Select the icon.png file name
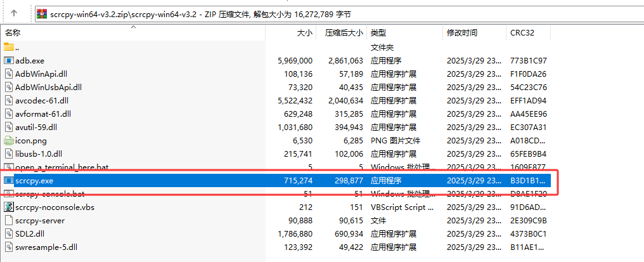Image resolution: width=644 pixels, height=262 pixels. click(x=31, y=141)
